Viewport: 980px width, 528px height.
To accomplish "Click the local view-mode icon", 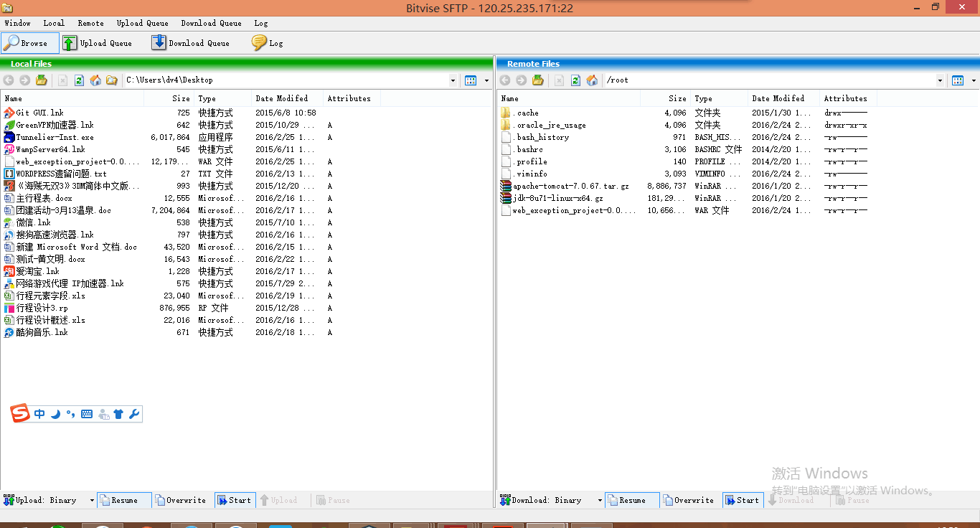I will click(471, 80).
